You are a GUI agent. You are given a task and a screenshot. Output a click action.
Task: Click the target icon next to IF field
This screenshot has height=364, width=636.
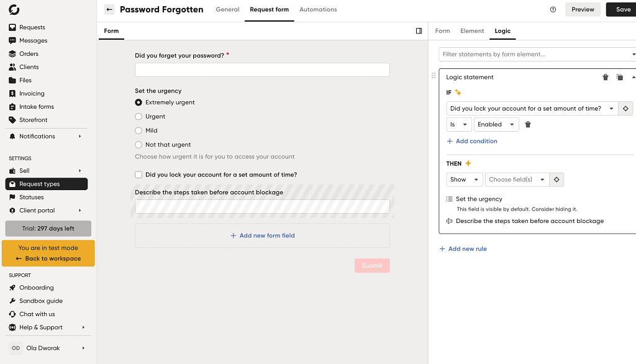coord(625,108)
